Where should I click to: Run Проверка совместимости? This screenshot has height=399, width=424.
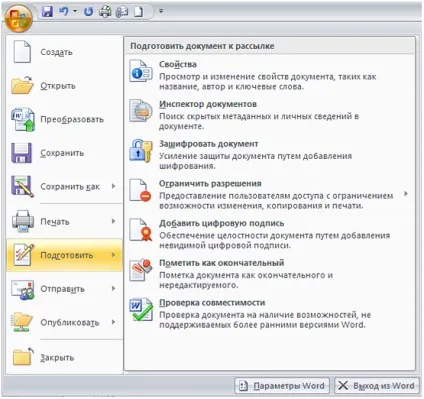coord(269,313)
